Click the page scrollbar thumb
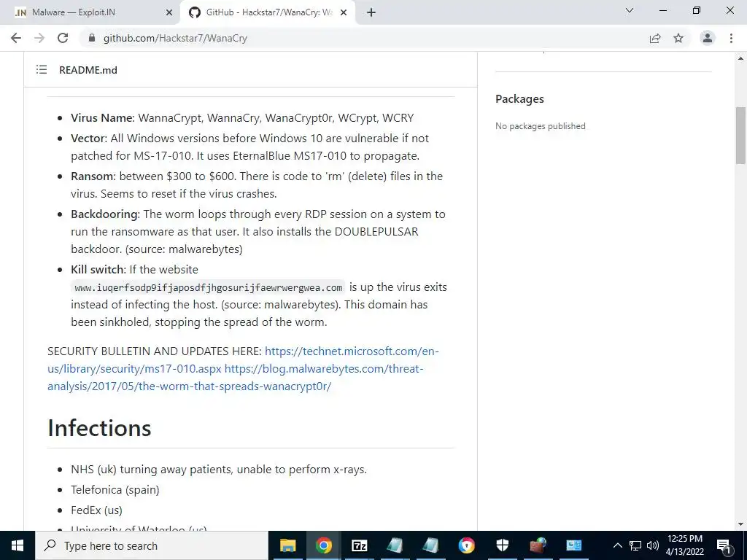The image size is (747, 560). 740,136
